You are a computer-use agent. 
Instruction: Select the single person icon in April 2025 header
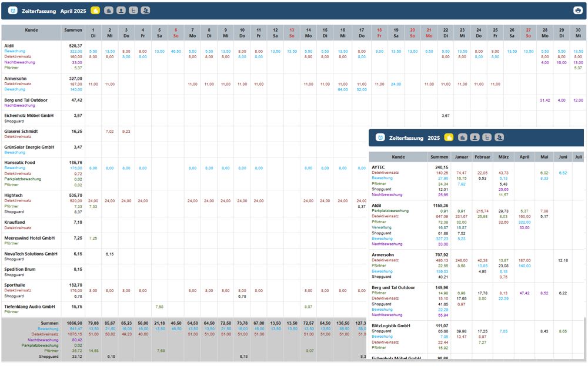(121, 11)
